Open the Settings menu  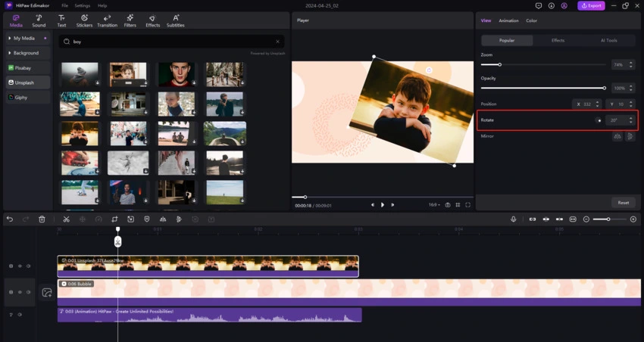point(82,5)
